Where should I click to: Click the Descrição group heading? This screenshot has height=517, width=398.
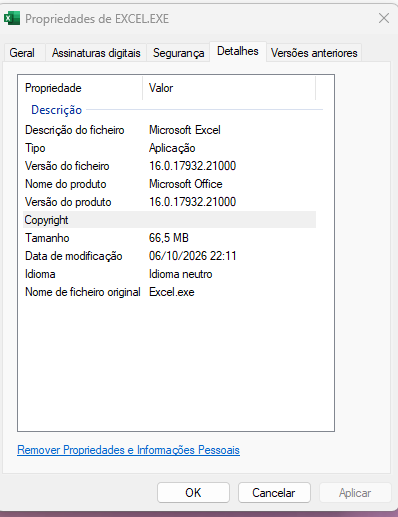click(x=56, y=110)
